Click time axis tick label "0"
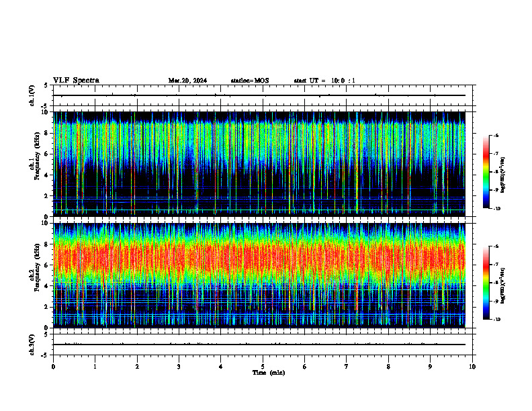Screen dimensions: 532x411 (x=53, y=367)
